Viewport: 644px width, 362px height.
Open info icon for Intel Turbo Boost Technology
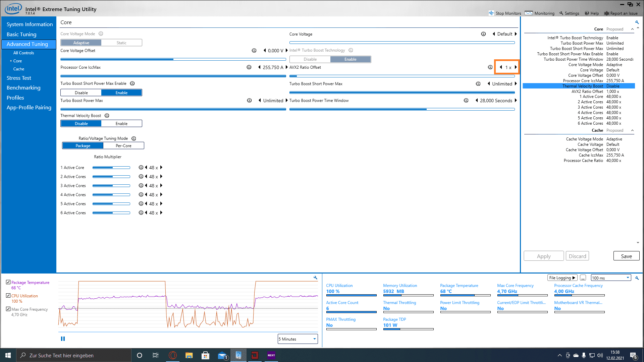[351, 50]
